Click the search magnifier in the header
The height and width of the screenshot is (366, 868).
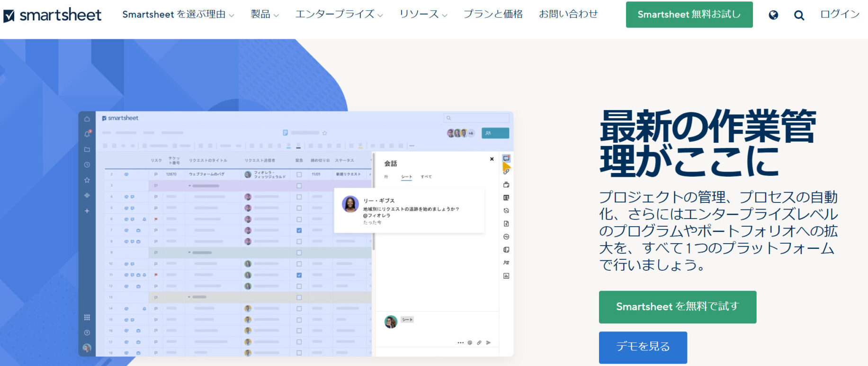pyautogui.click(x=799, y=15)
